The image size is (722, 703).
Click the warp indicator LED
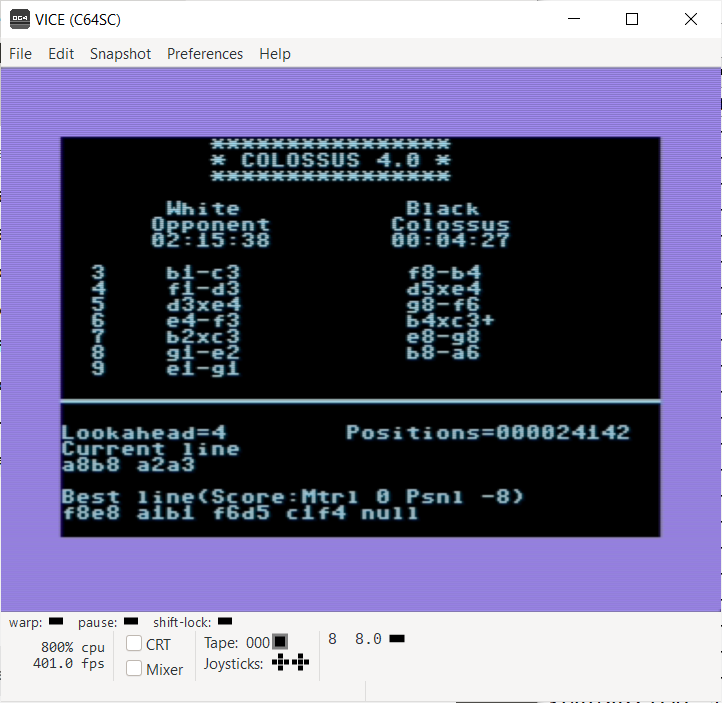(56, 621)
